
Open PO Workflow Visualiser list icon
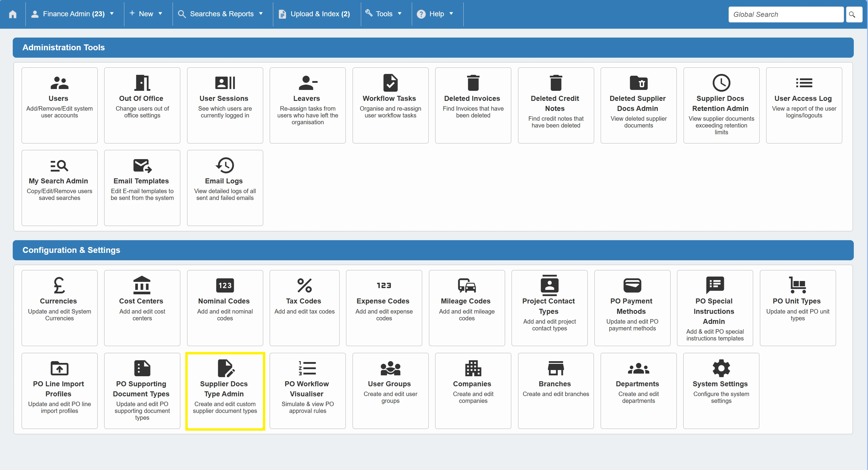[x=307, y=368]
